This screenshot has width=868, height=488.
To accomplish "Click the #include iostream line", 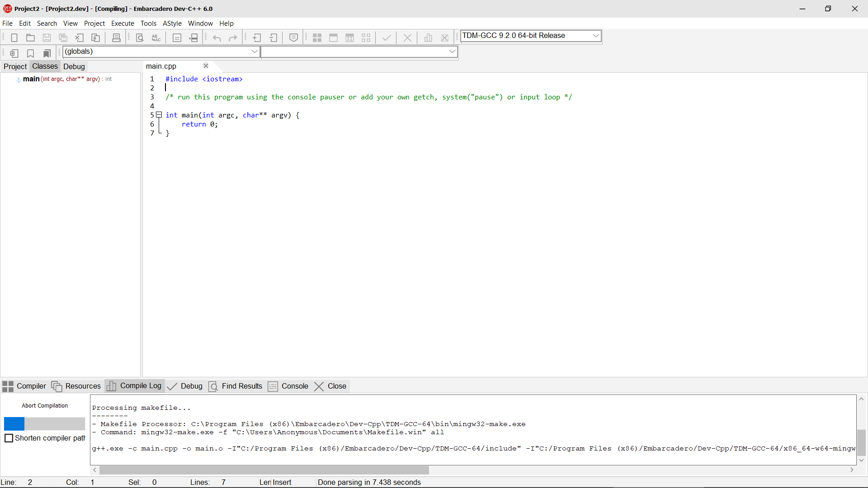I will 204,79.
